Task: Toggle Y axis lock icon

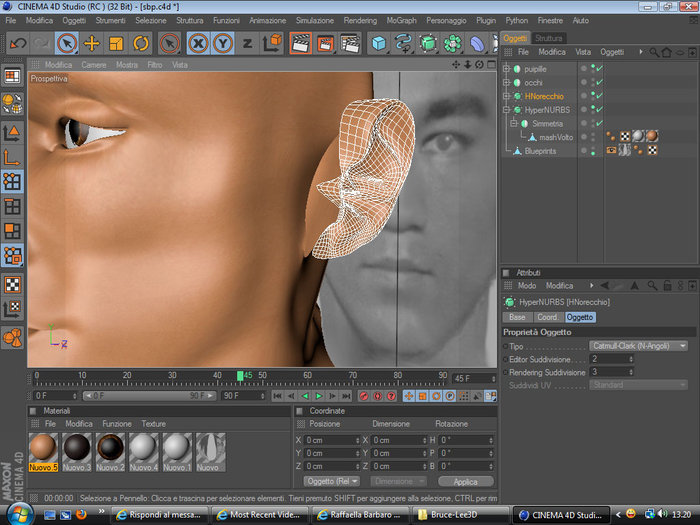Action: 222,43
